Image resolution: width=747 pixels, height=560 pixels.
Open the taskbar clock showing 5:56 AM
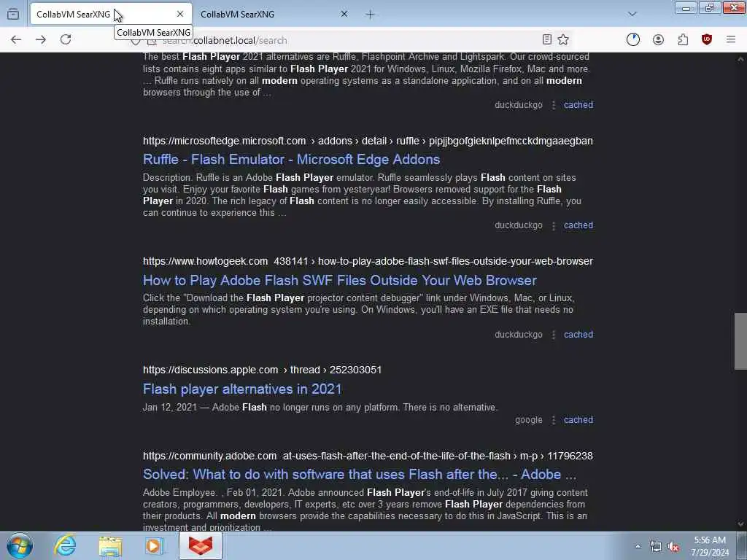coord(710,546)
